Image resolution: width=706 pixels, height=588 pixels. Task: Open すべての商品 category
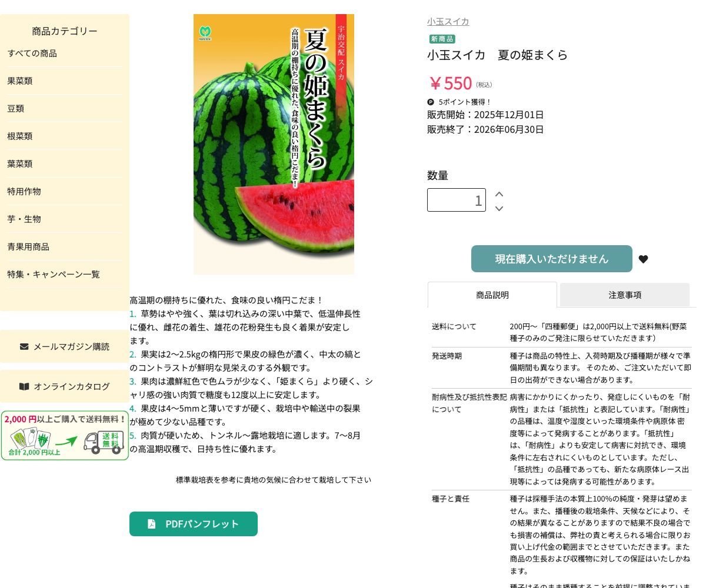tap(32, 54)
